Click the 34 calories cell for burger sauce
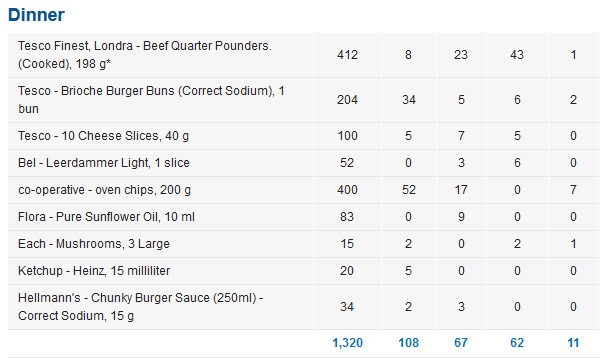 (347, 307)
